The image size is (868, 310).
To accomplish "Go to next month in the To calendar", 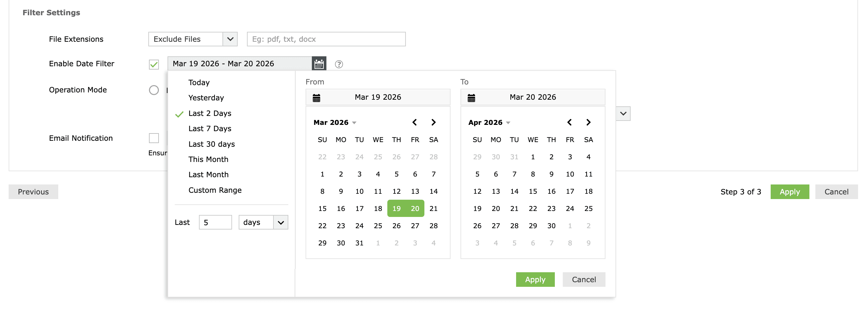I will (588, 122).
